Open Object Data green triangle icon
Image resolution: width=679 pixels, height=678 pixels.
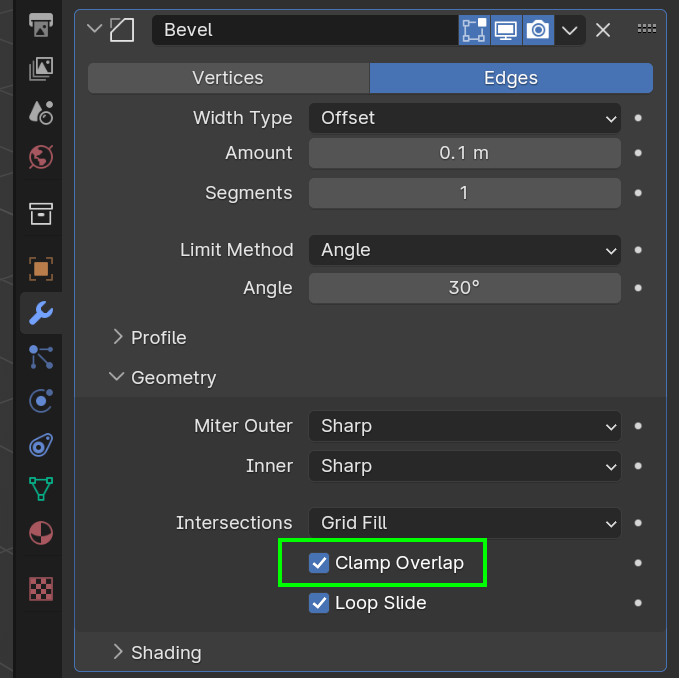pos(41,488)
